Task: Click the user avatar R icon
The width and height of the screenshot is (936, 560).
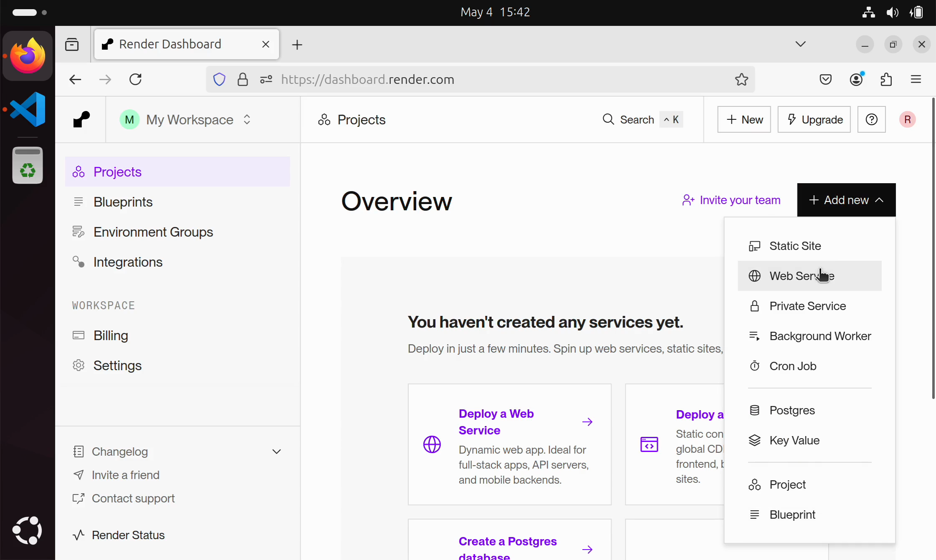Action: [907, 120]
